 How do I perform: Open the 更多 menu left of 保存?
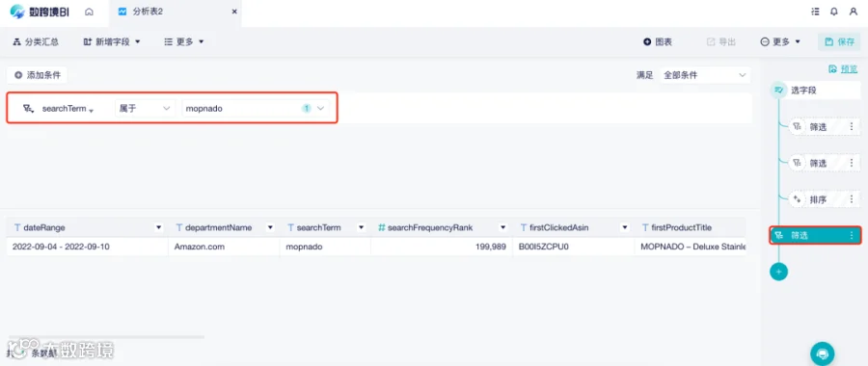(x=780, y=41)
